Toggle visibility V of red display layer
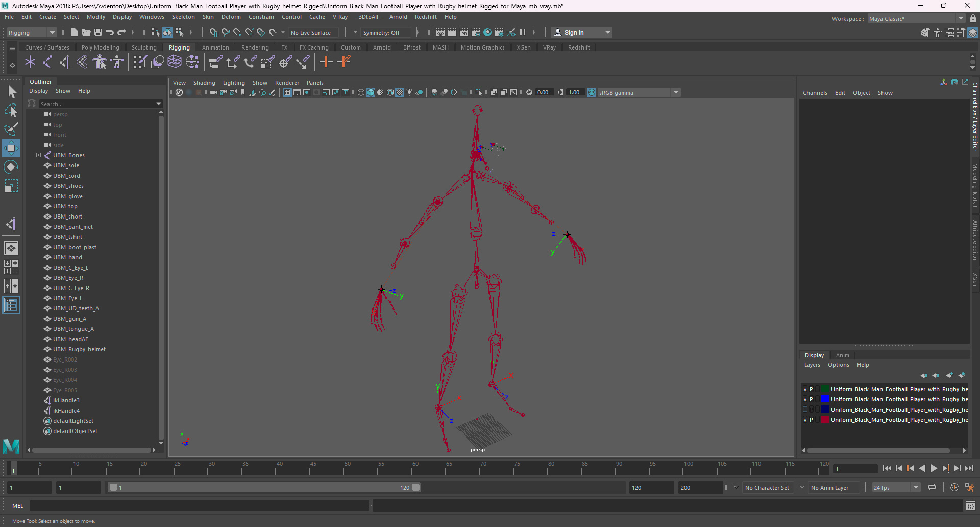The width and height of the screenshot is (980, 527). click(x=805, y=420)
